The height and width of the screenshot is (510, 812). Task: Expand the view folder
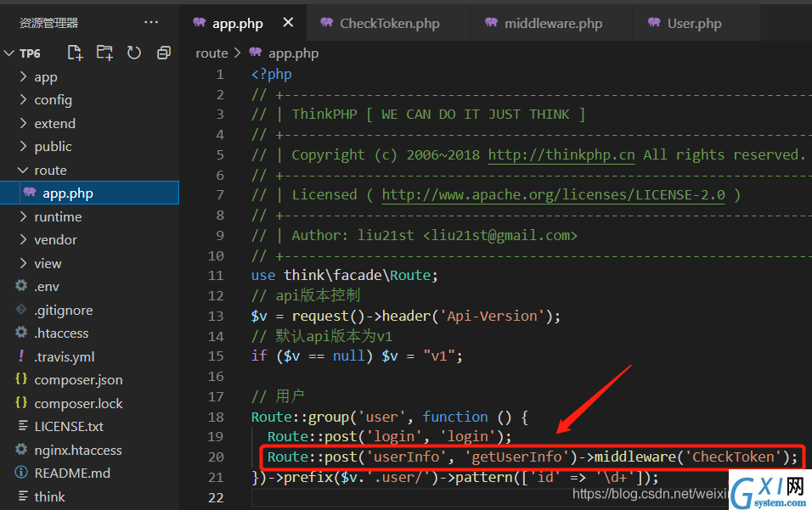tap(23, 263)
